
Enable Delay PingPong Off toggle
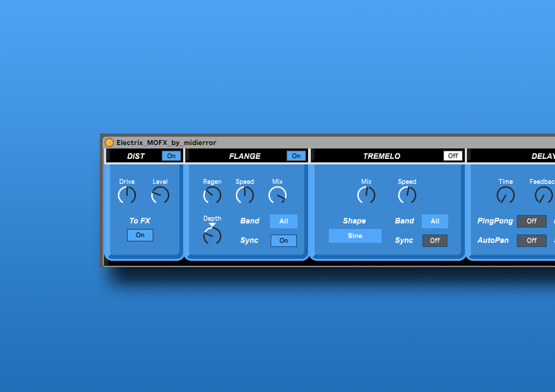531,221
